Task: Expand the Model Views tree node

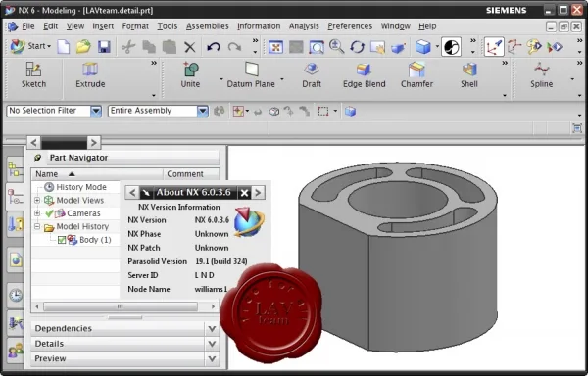Action: [x=37, y=201]
